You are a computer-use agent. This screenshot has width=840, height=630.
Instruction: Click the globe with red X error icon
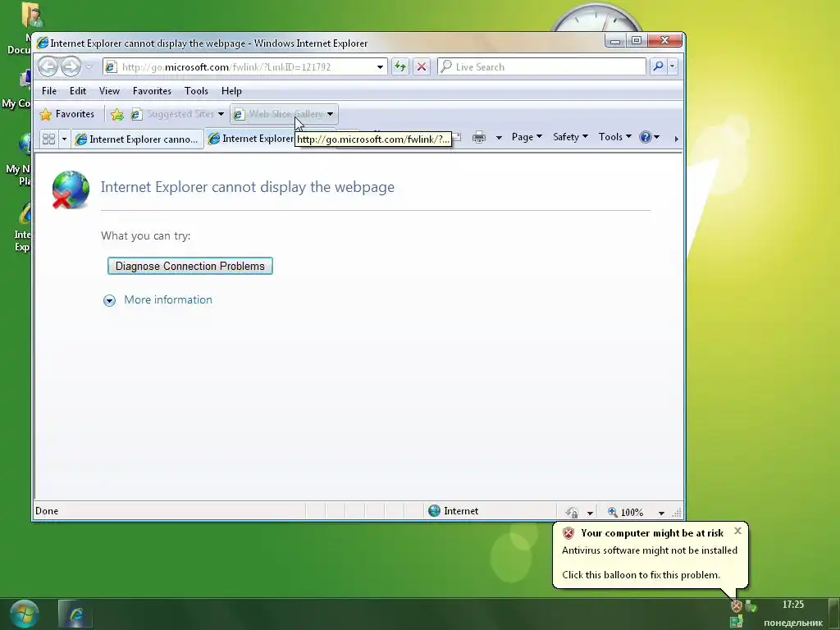[x=71, y=189]
